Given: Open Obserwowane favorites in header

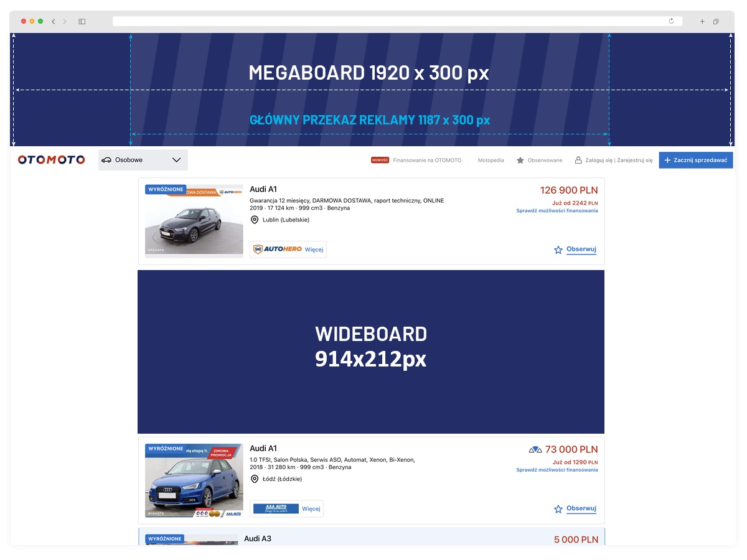Looking at the screenshot, I should tap(539, 161).
